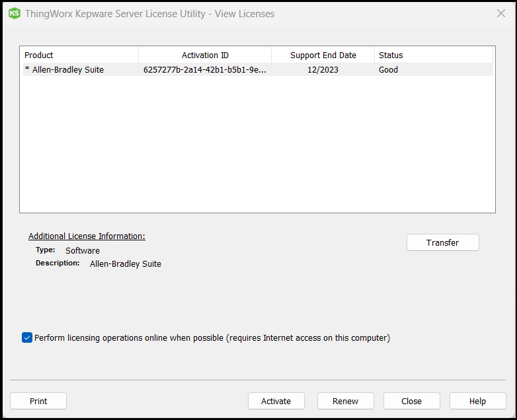Viewport: 517px width, 420px height.
Task: Uncheck perform licensing operations online checkbox
Action: pyautogui.click(x=27, y=338)
